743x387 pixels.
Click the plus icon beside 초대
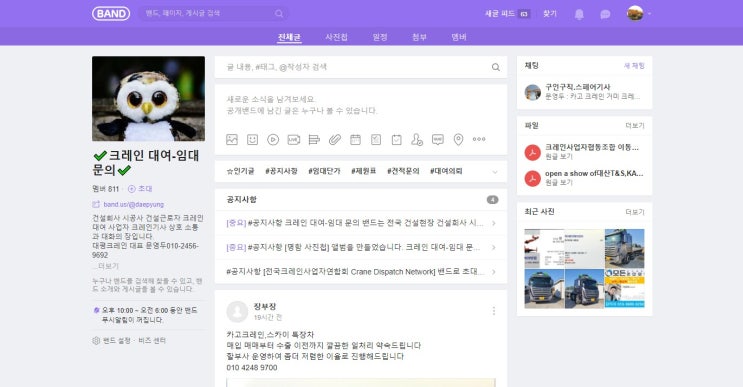point(132,189)
